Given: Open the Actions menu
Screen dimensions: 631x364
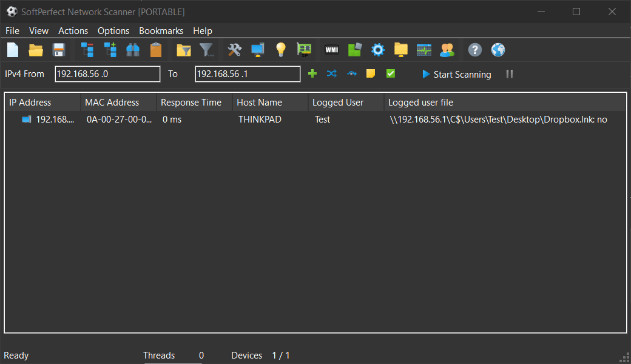Looking at the screenshot, I should [73, 31].
